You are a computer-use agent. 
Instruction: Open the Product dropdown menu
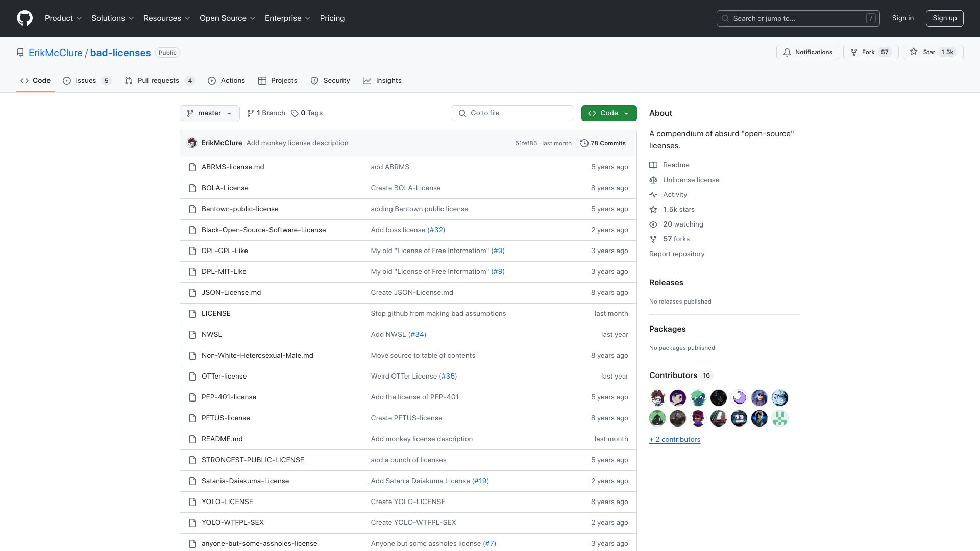tap(63, 18)
